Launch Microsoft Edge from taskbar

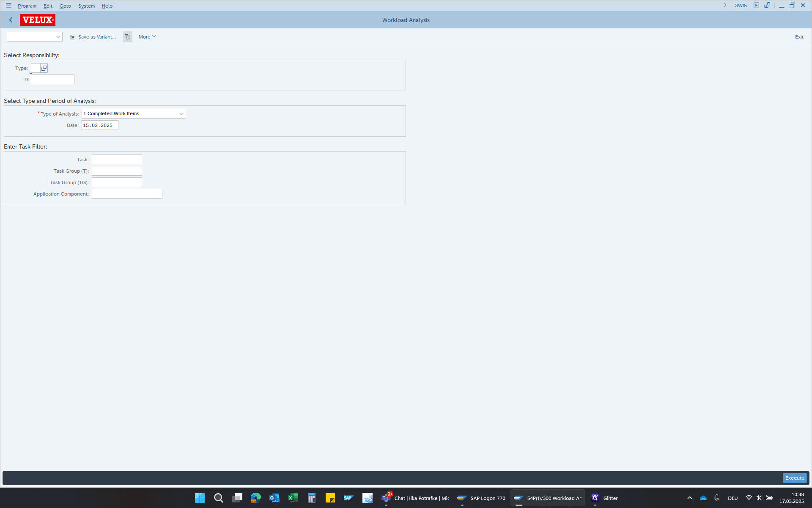[x=255, y=498]
